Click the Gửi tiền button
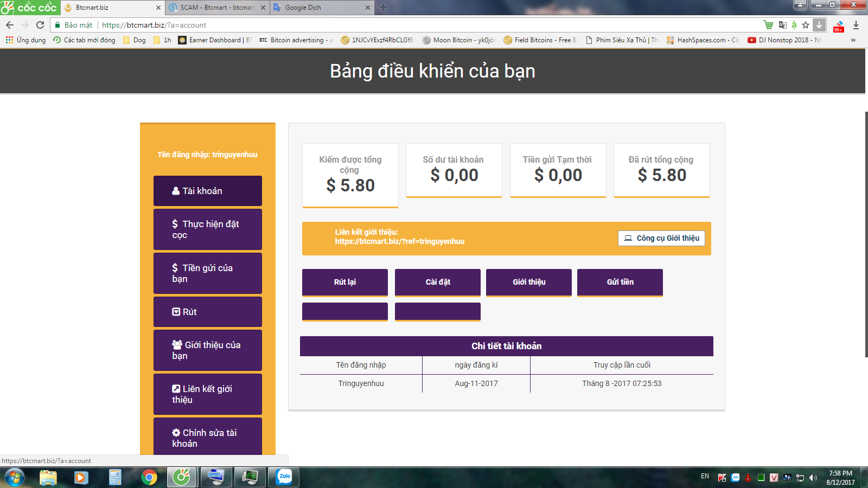 tap(620, 282)
